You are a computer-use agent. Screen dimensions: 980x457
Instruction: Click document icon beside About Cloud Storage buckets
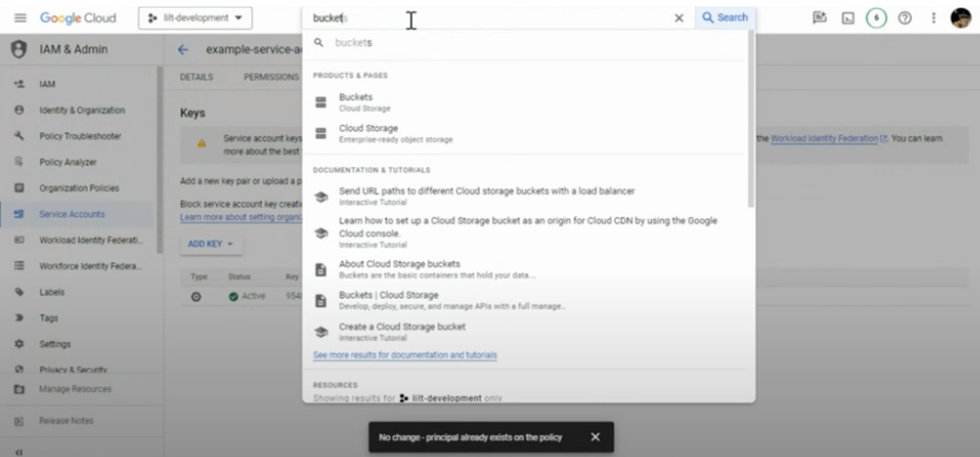(321, 269)
